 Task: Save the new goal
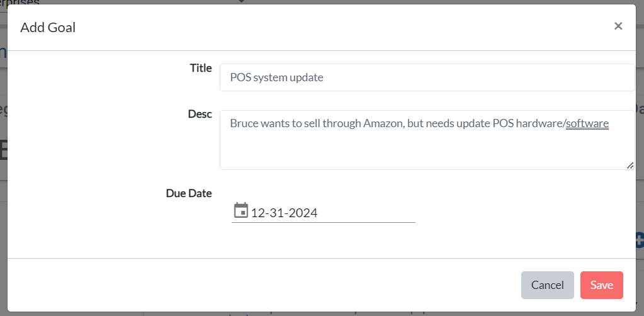point(602,285)
